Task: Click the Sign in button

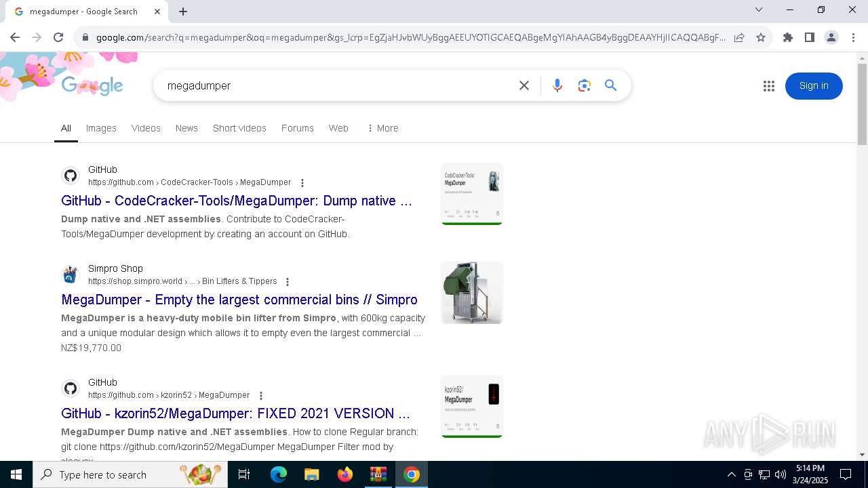Action: (x=814, y=86)
